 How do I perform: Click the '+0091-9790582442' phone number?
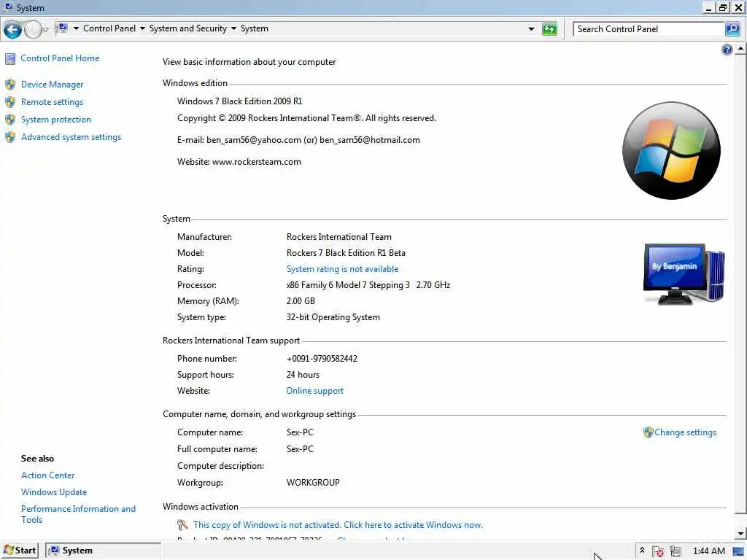[322, 359]
